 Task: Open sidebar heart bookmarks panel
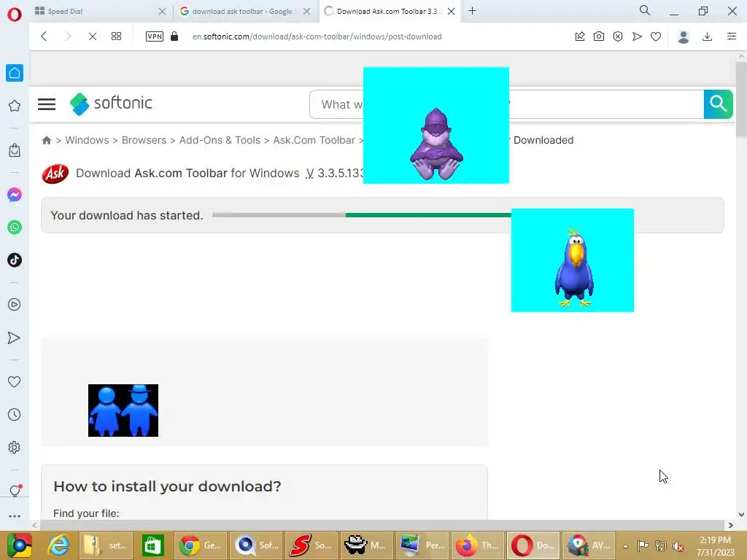click(x=15, y=381)
